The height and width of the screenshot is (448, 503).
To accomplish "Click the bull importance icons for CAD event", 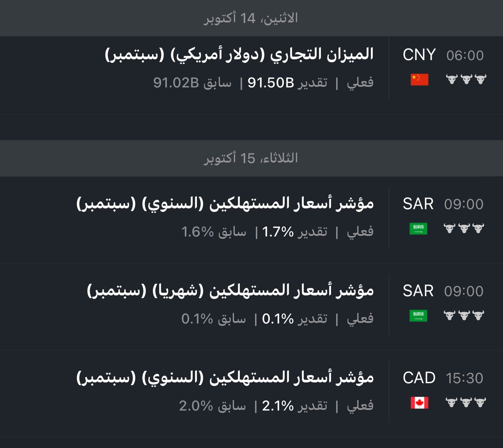I will 466,402.
